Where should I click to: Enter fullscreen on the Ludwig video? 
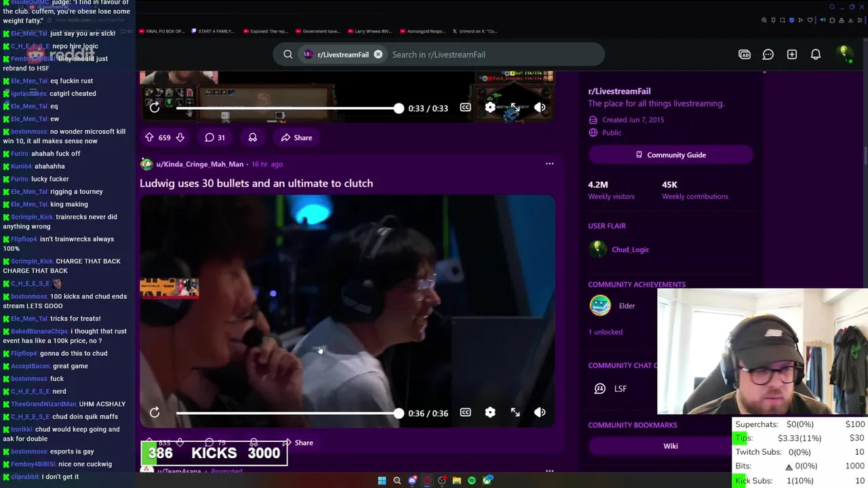tap(515, 413)
